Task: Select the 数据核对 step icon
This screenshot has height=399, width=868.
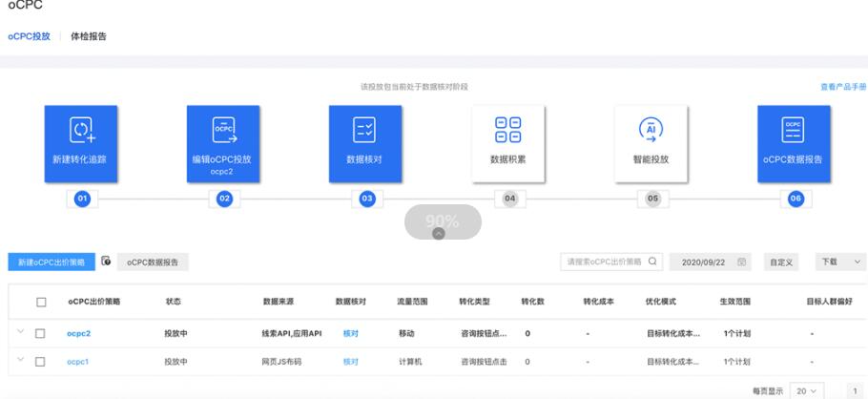Action: click(365, 130)
